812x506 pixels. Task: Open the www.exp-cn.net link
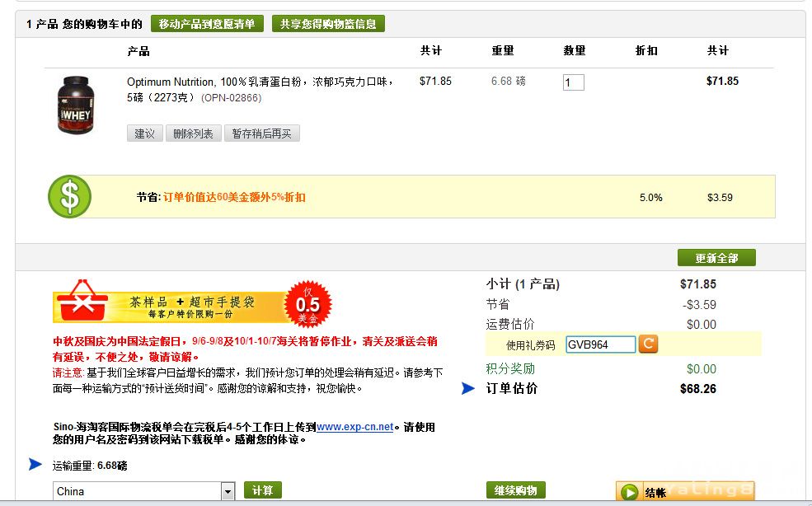coord(355,427)
